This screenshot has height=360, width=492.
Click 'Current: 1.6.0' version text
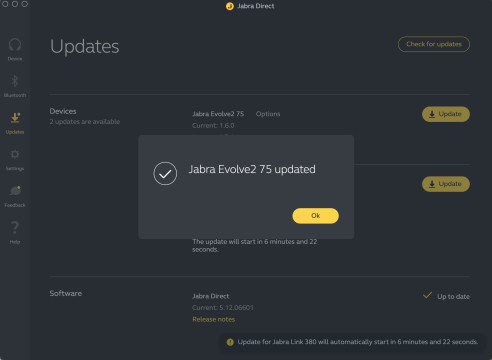tap(213, 126)
